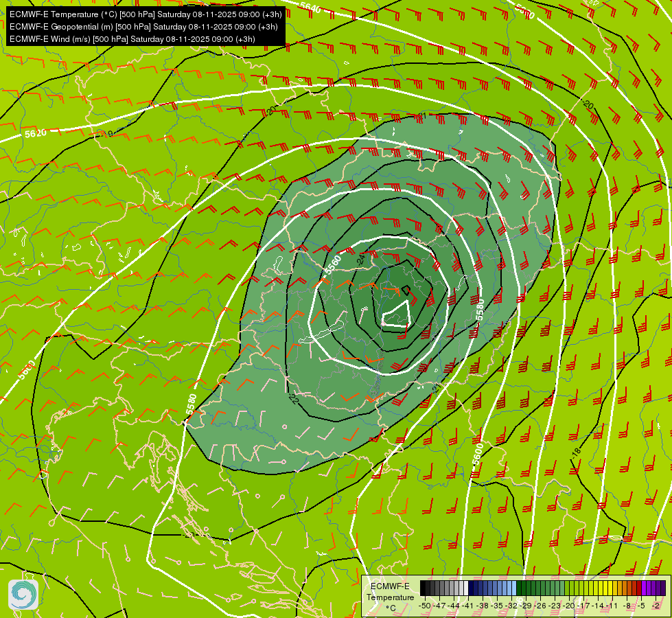
Task: Select the ECMWF-E Temperature (°C) legend line
Action: 146,14
